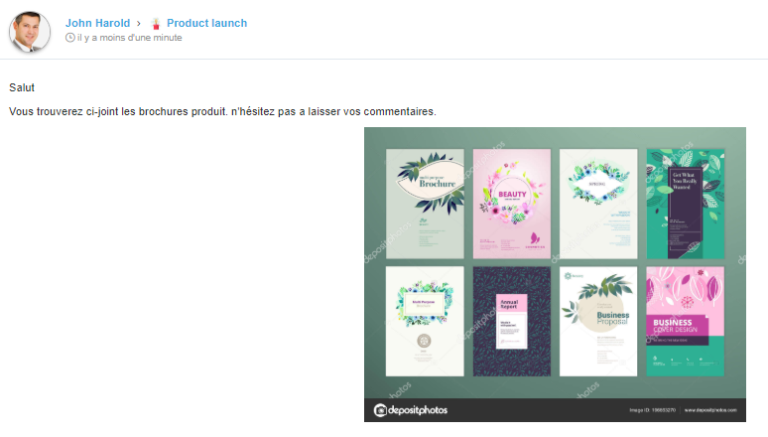This screenshot has height=437, width=768.
Task: Click the Image ID text in footer
Action: tap(652, 410)
